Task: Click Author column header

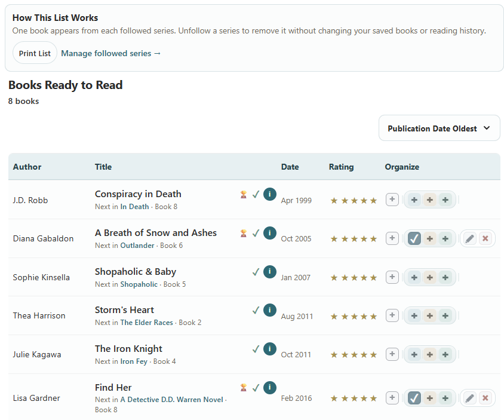Action: (27, 167)
